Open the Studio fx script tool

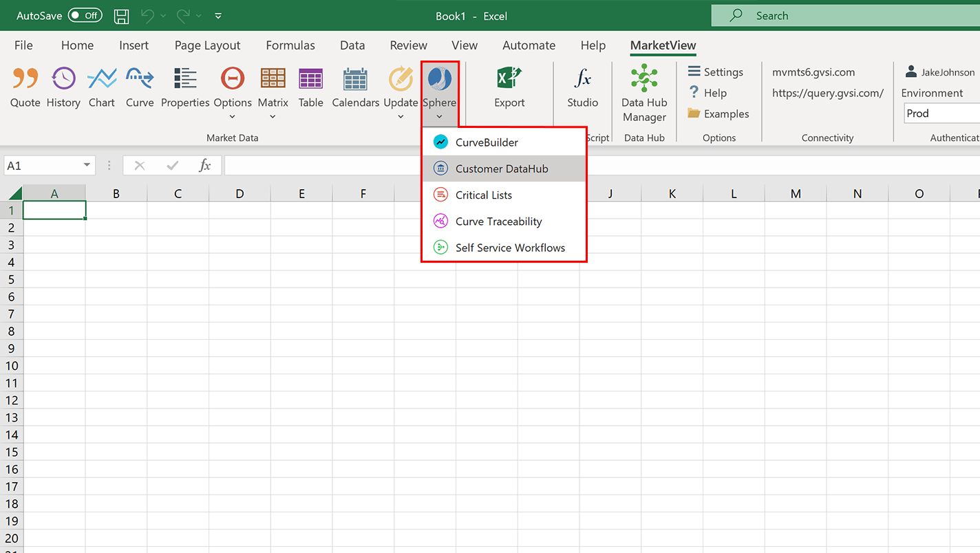(x=582, y=88)
